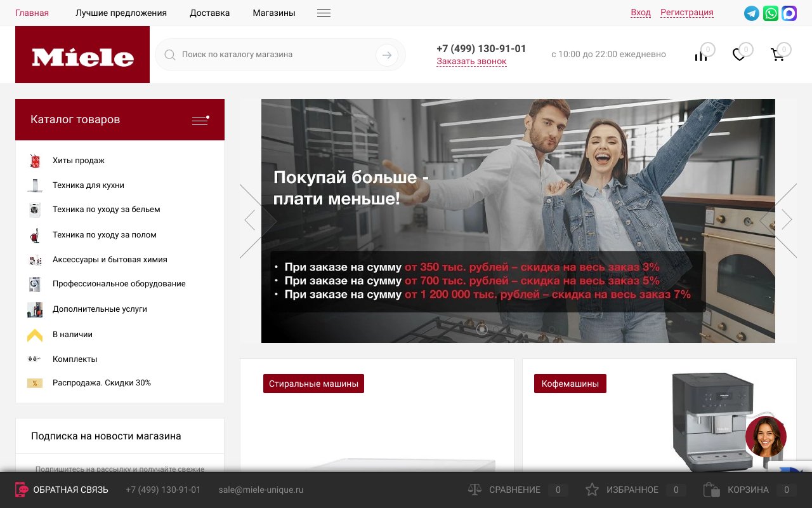This screenshot has width=812, height=508.
Task: Click the star Избранное icon in bottom bar
Action: pos(592,490)
